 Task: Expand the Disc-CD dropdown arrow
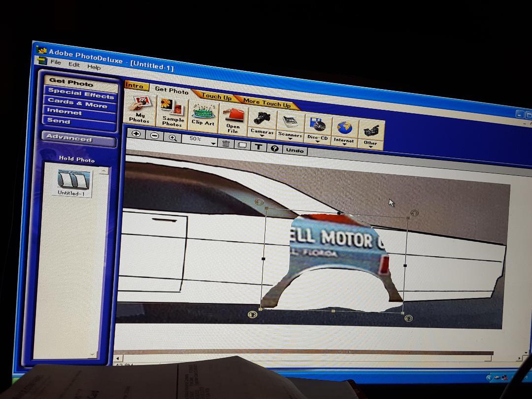(318, 141)
